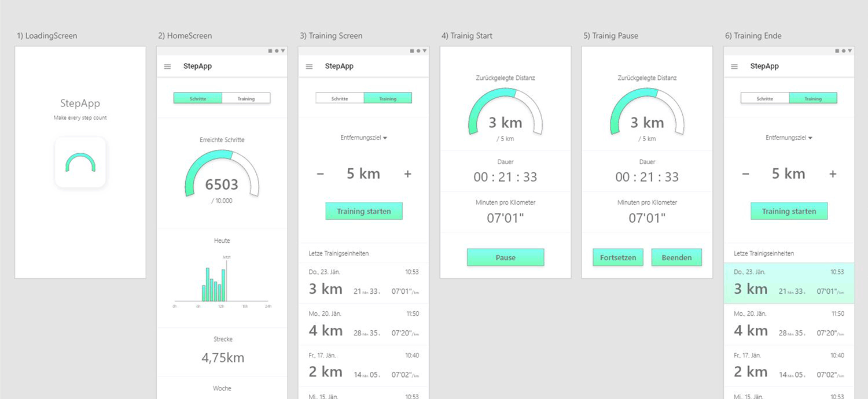Expand Entfernungsziel dropdown on Training Screen
The width and height of the screenshot is (868, 399).
363,138
